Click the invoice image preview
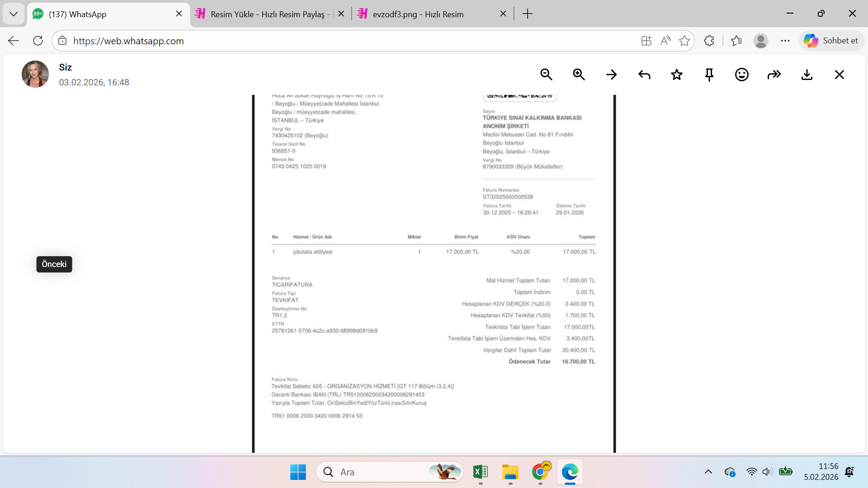This screenshot has height=488, width=868. click(x=434, y=274)
